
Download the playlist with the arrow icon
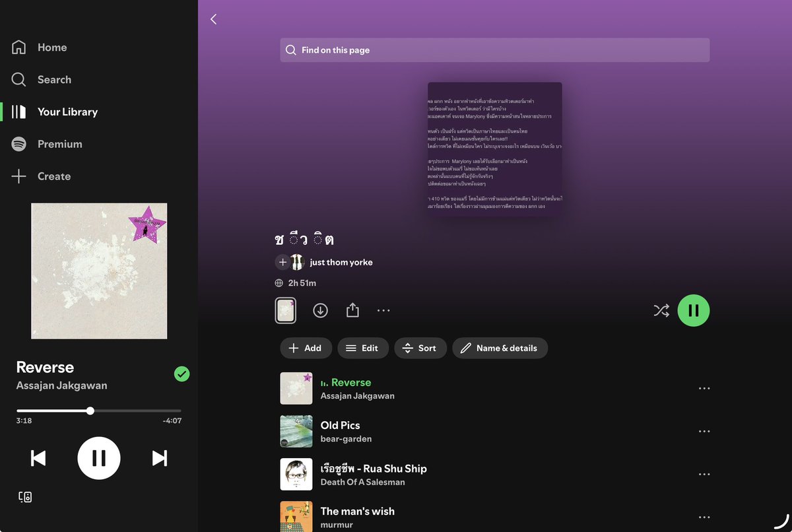320,310
